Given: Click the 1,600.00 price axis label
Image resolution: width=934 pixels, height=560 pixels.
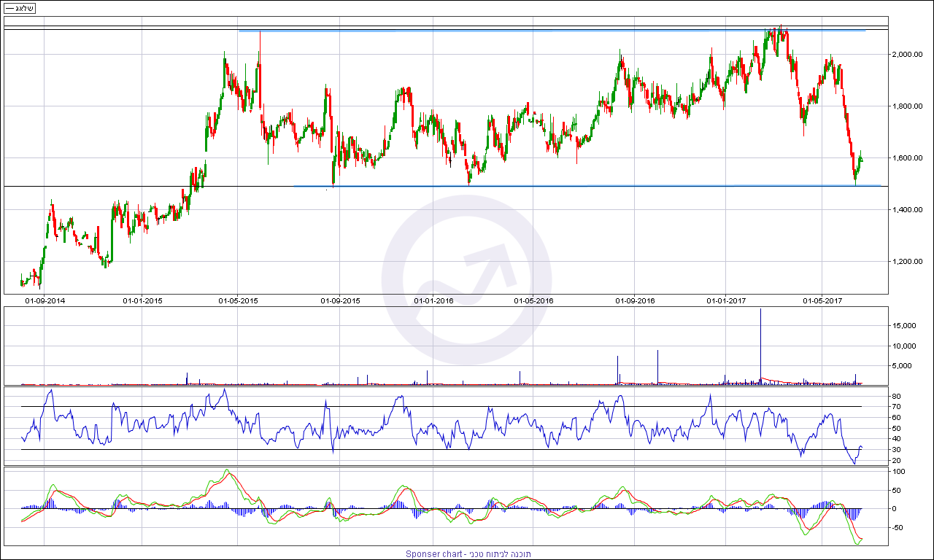Looking at the screenshot, I should coord(910,158).
